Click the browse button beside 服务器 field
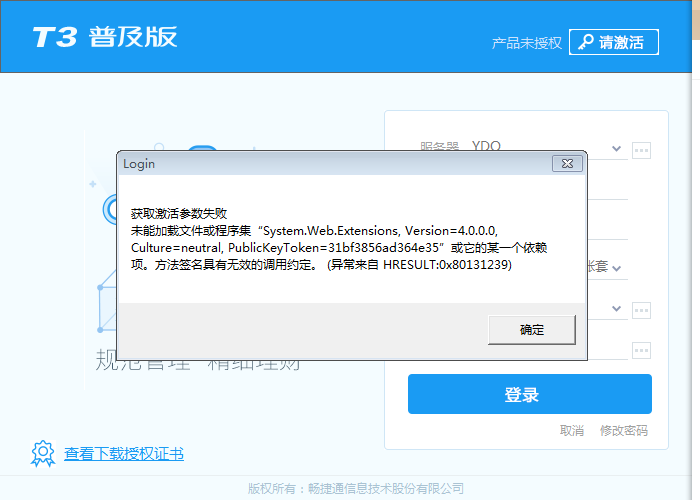700x500 pixels. coord(642,150)
